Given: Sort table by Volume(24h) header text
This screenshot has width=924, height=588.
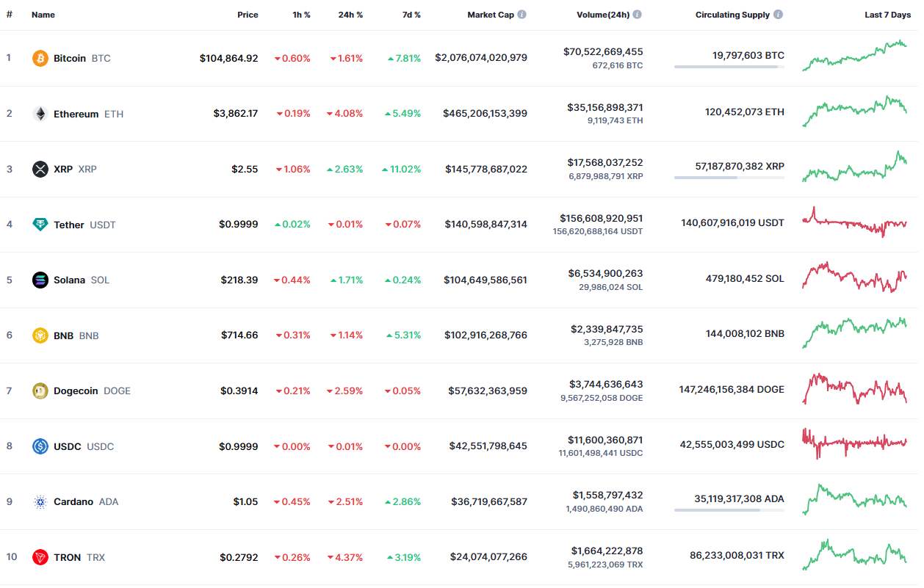Looking at the screenshot, I should coord(603,15).
